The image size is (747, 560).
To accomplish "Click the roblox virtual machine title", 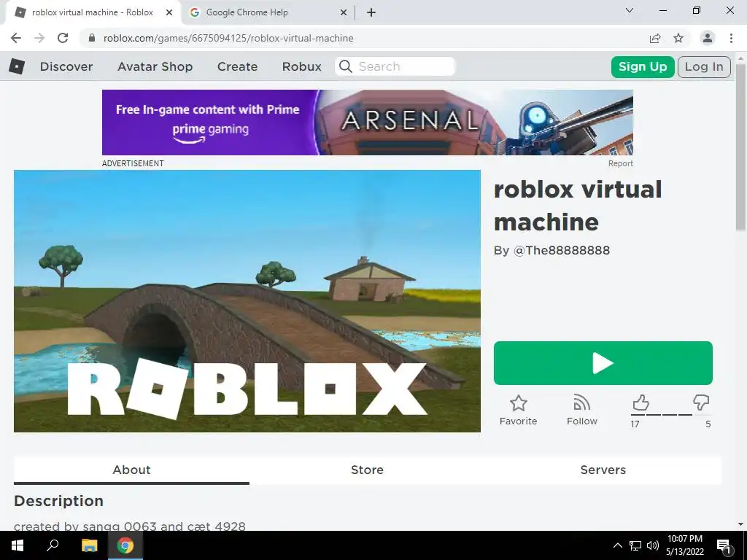I will click(578, 206).
